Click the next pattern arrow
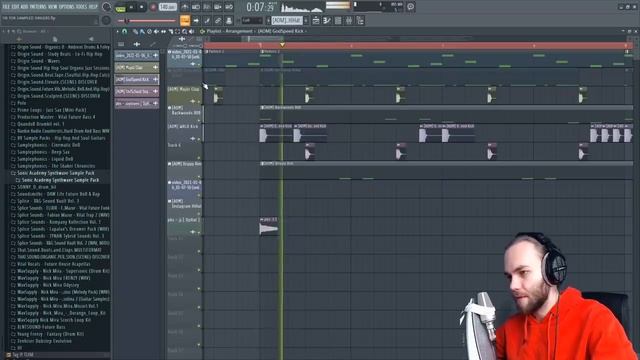Image resolution: width=640 pixels, height=360 pixels. (306, 20)
